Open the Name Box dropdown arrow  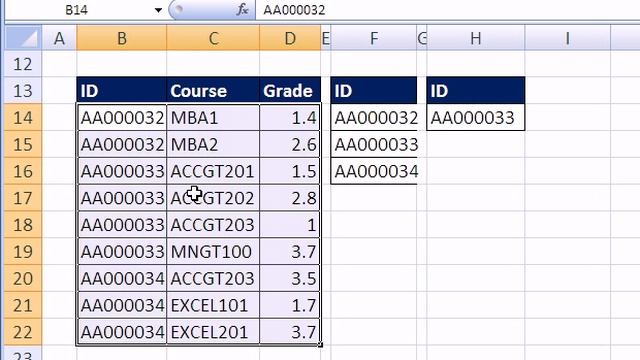(x=158, y=10)
